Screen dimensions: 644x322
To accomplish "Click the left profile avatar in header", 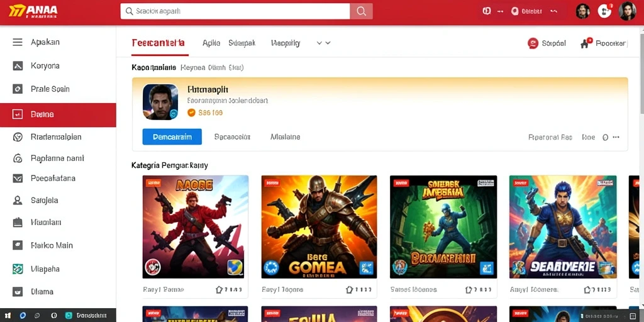I will (583, 11).
